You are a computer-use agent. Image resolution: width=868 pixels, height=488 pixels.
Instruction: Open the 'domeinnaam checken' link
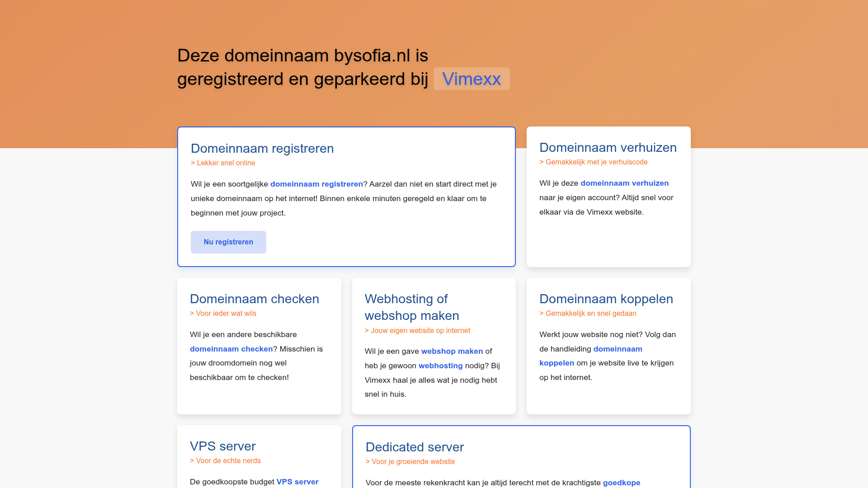coord(231,349)
